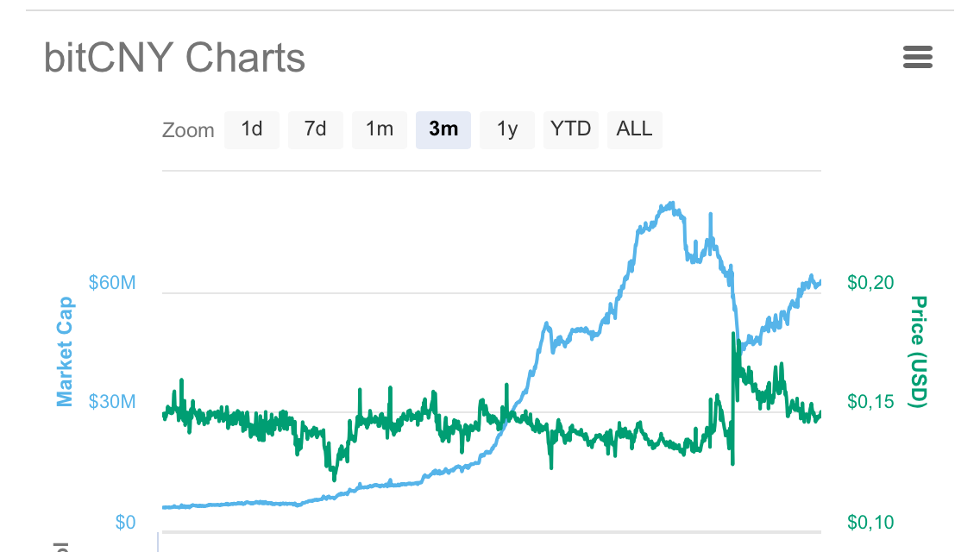The width and height of the screenshot is (980, 552).
Task: Click the bitCNY Charts heading
Action: [x=174, y=58]
